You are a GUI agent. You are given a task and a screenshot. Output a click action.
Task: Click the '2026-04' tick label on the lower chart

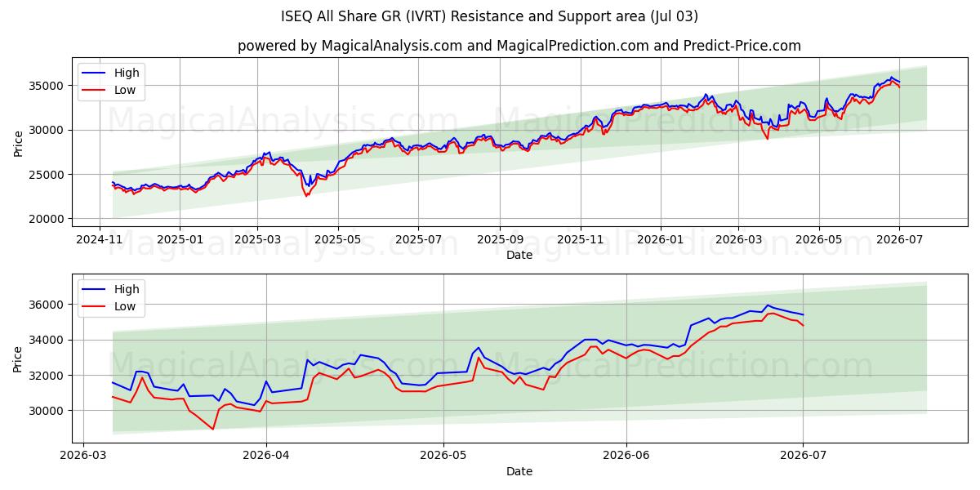(x=266, y=457)
